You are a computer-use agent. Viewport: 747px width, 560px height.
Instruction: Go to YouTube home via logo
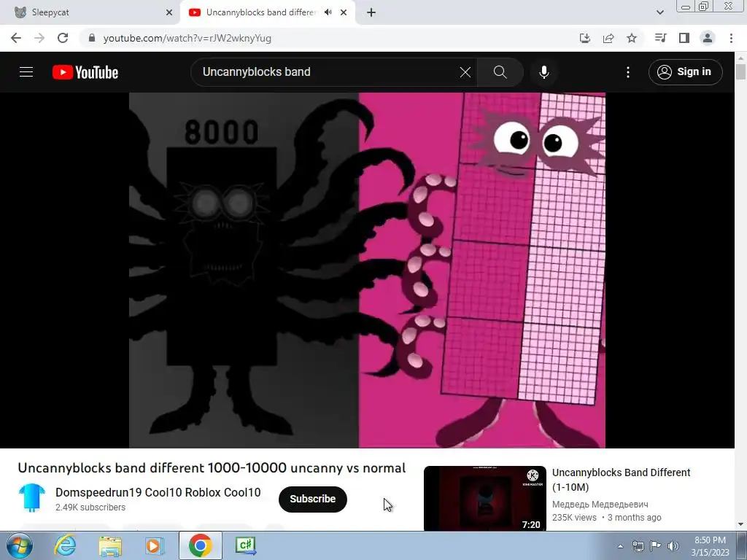[x=85, y=72]
